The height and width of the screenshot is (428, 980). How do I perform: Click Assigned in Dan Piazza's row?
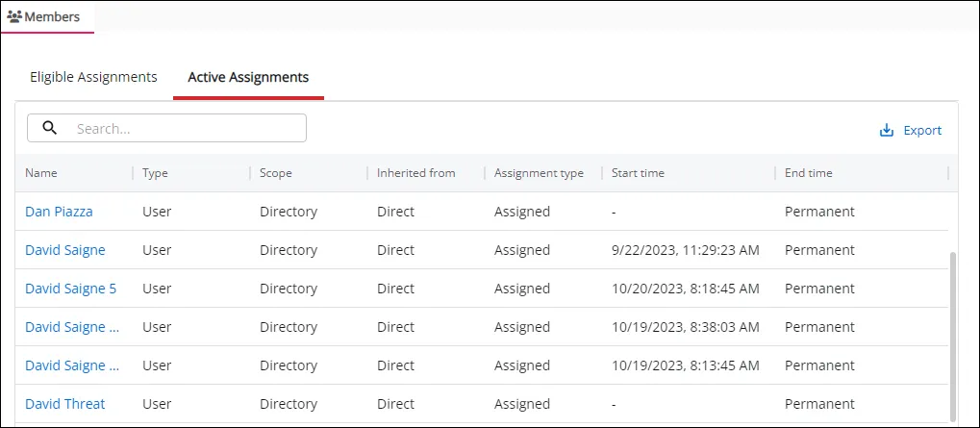point(522,212)
